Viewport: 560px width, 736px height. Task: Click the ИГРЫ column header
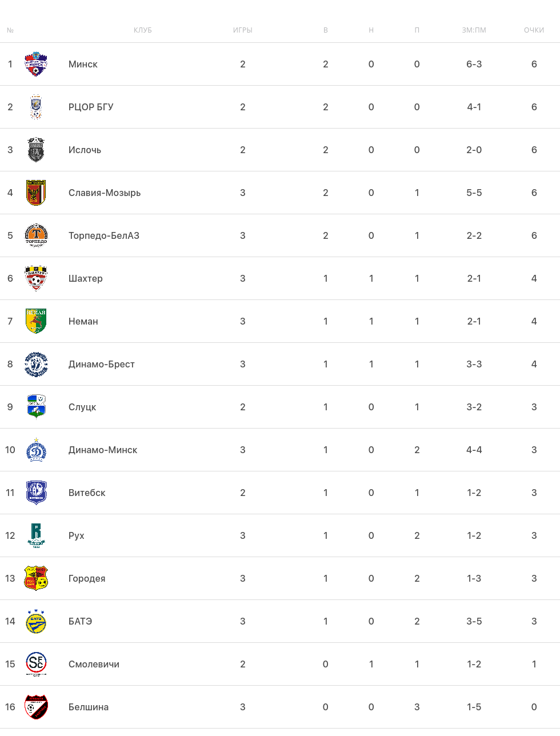(x=243, y=30)
